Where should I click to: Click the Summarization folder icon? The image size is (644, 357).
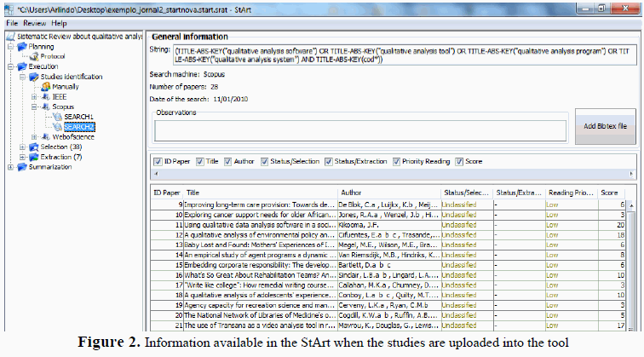pyautogui.click(x=21, y=166)
